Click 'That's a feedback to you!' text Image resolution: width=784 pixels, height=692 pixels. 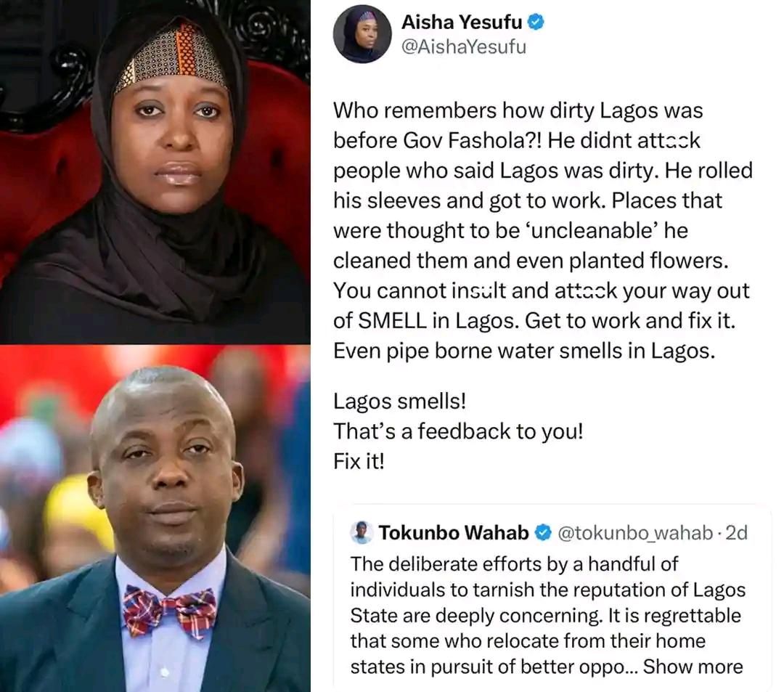[458, 431]
